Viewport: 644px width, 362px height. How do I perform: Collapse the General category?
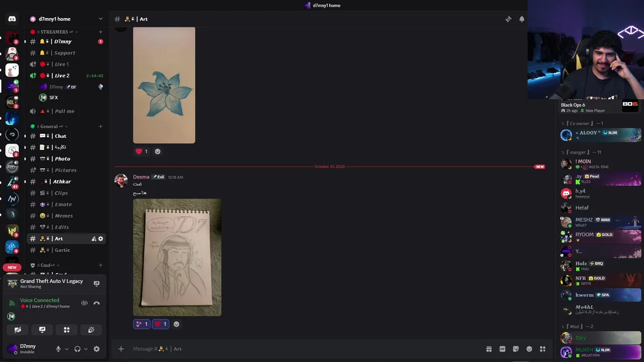[x=49, y=126]
